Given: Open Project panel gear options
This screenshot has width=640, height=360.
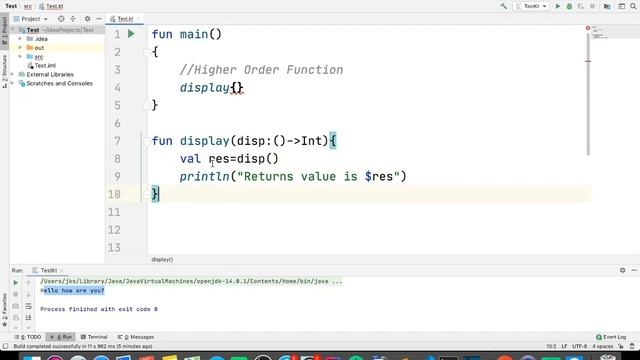Looking at the screenshot, I should (x=87, y=19).
